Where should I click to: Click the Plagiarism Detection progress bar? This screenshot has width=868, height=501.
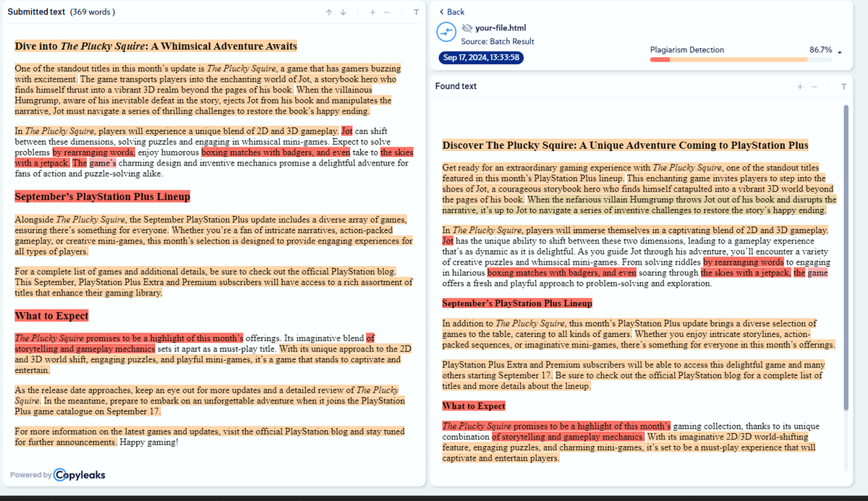(x=741, y=59)
